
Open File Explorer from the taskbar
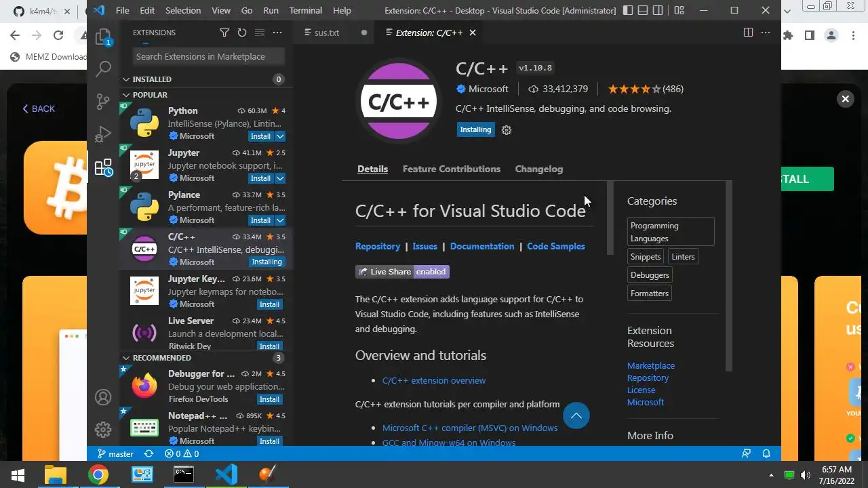(56, 474)
